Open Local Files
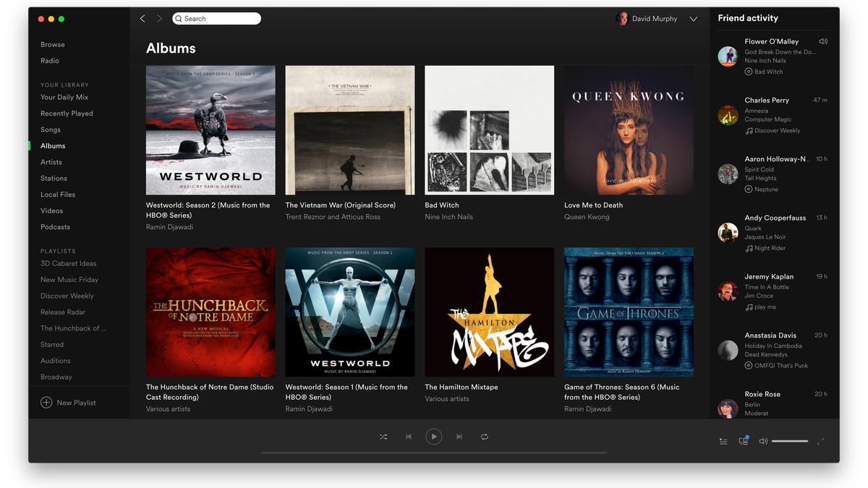The image size is (868, 488). [58, 194]
